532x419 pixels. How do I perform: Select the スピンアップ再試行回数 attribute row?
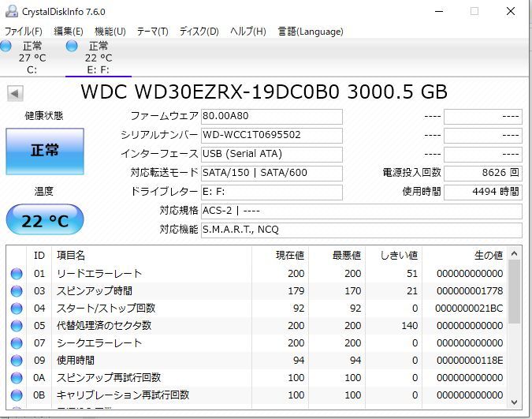[257, 377]
